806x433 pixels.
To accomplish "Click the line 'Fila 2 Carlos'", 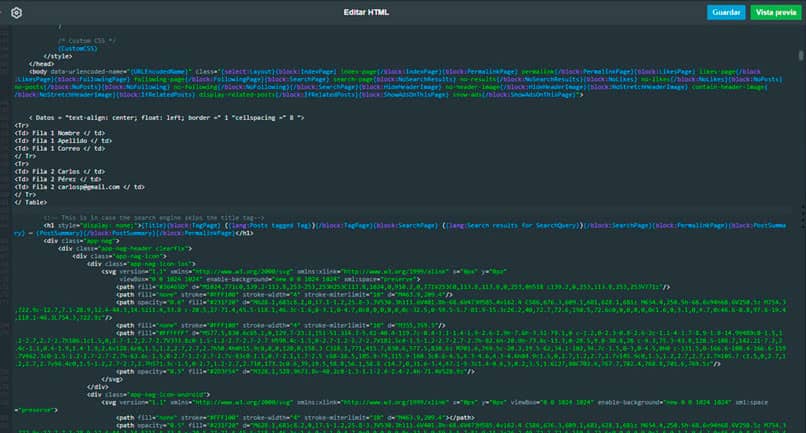I will point(60,172).
